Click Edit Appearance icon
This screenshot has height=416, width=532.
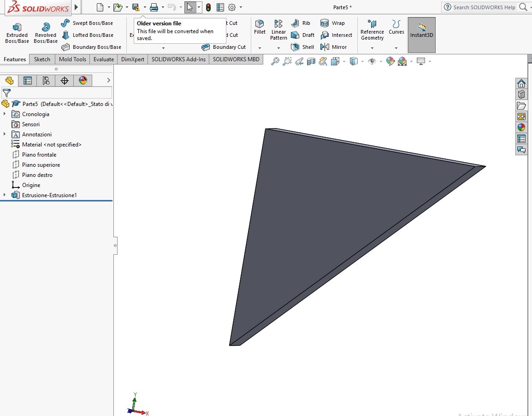coord(390,61)
